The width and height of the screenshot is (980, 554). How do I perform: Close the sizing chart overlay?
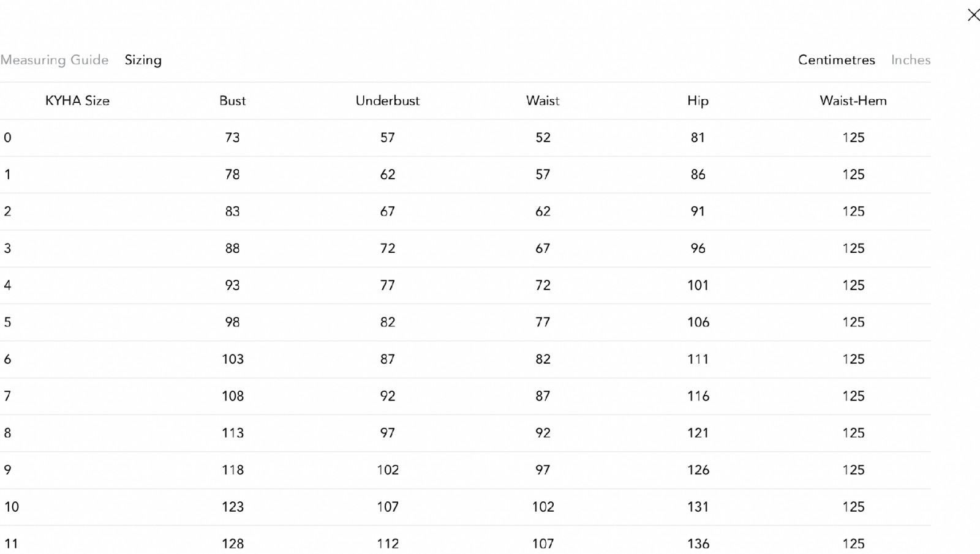[x=973, y=15]
